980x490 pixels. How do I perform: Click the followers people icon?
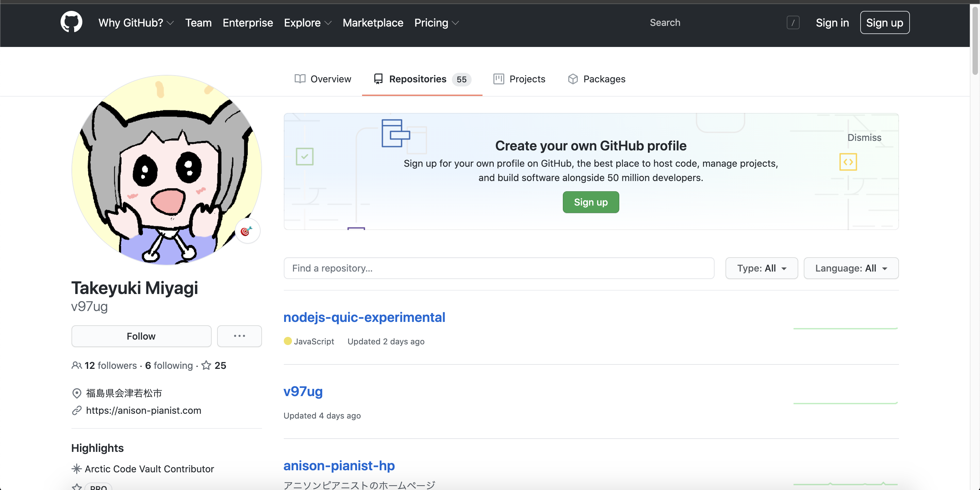(x=77, y=365)
